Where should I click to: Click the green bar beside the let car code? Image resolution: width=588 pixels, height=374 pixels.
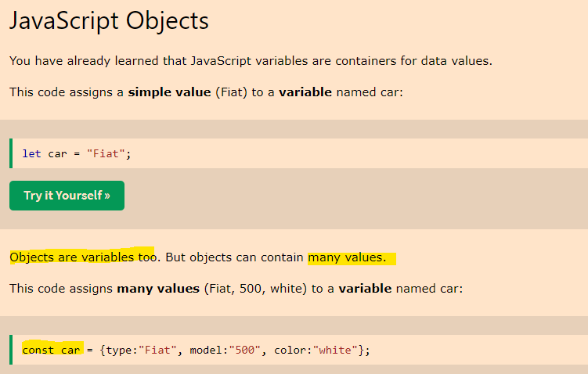coord(11,153)
